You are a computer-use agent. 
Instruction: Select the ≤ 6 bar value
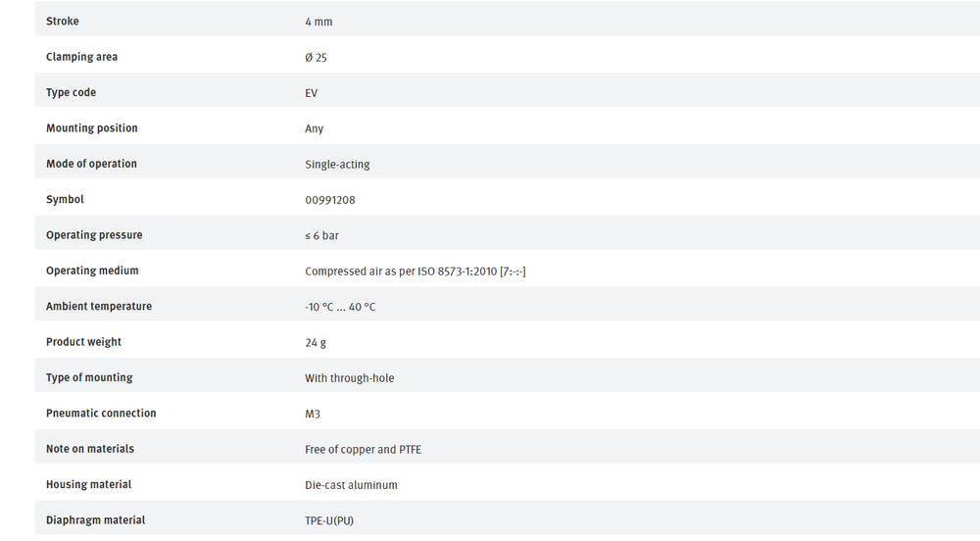(x=321, y=235)
